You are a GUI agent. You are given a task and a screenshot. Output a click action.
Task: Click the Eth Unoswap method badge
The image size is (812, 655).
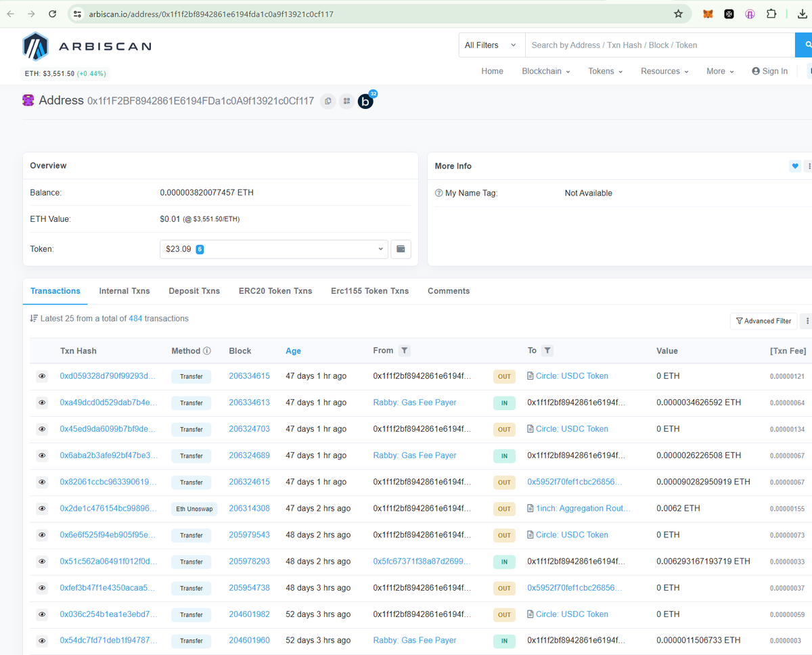194,509
